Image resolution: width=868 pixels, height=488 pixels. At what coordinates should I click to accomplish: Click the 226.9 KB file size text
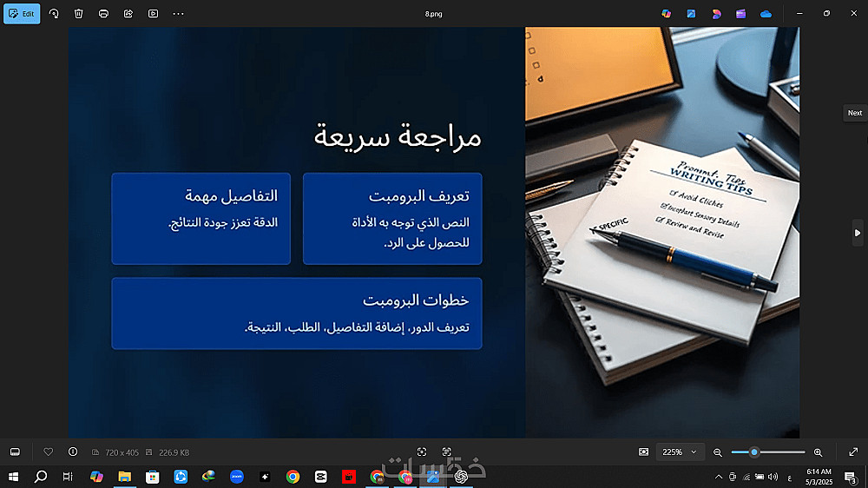[x=174, y=452]
